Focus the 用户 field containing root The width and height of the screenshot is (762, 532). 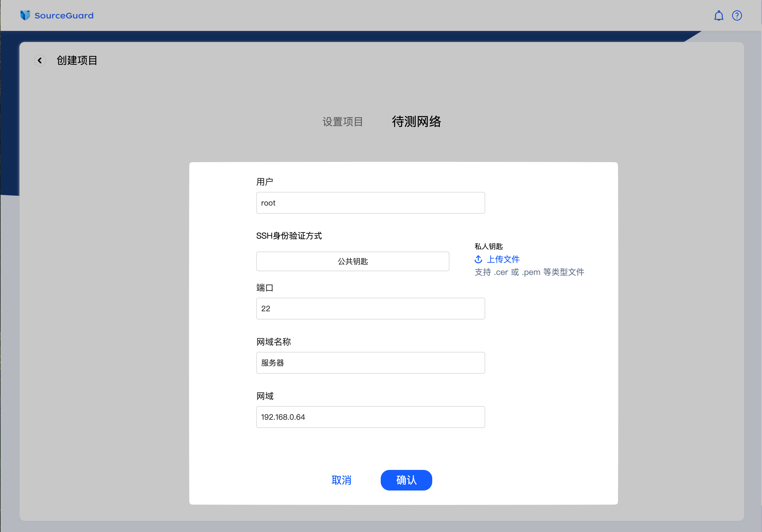pyautogui.click(x=370, y=203)
